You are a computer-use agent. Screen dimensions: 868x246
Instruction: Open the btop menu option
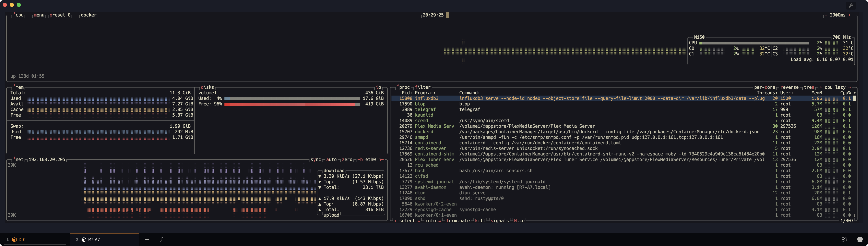coord(39,15)
